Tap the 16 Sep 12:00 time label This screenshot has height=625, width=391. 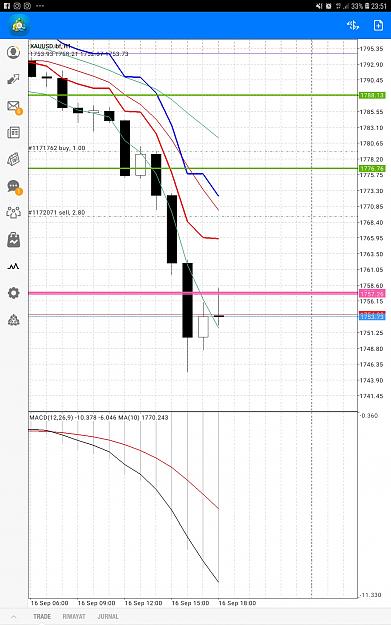coord(143,603)
